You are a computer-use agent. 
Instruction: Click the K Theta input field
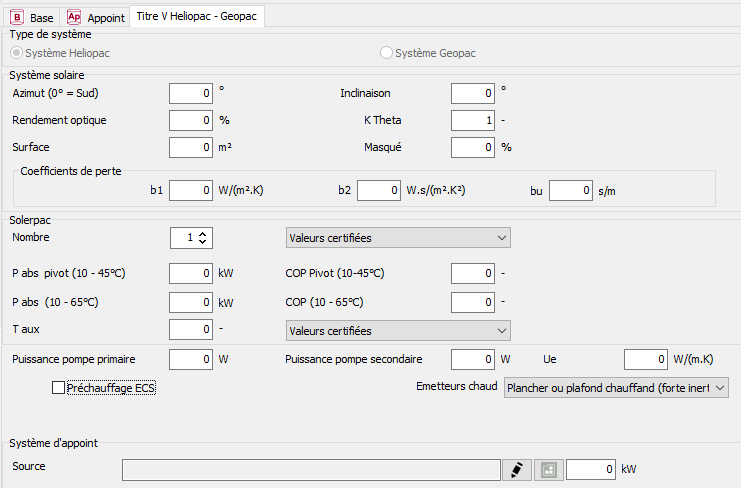(x=473, y=120)
